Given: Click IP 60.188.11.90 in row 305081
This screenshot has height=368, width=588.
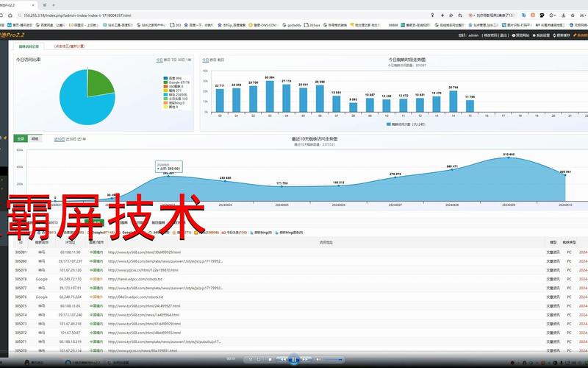Looking at the screenshot, I should point(70,252).
